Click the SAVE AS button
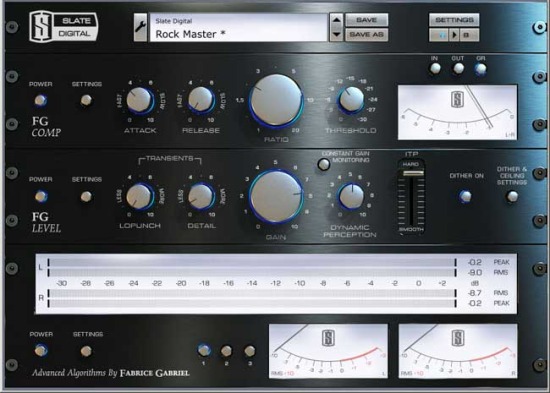The image size is (550, 393). click(x=367, y=35)
